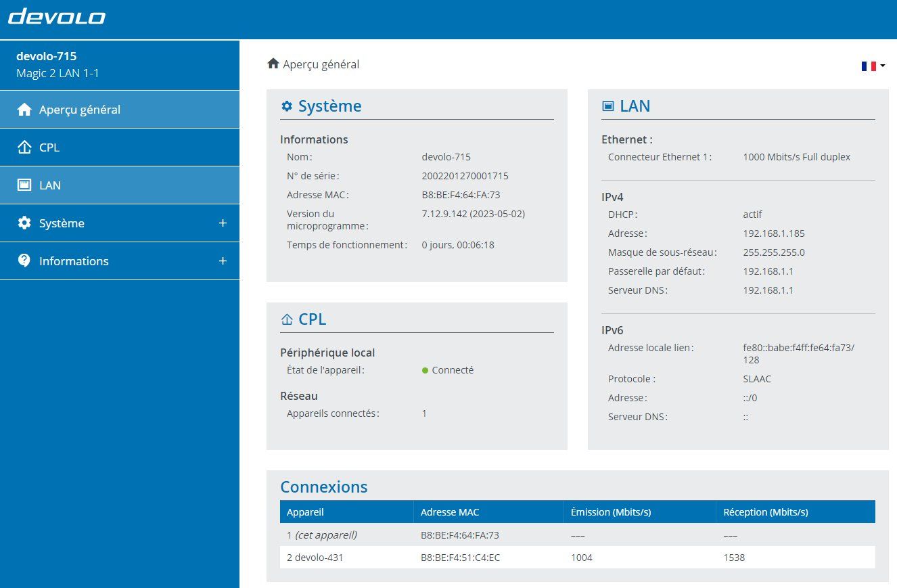Click the LAN port icon in sidebar
The width and height of the screenshot is (897, 588).
point(24,185)
